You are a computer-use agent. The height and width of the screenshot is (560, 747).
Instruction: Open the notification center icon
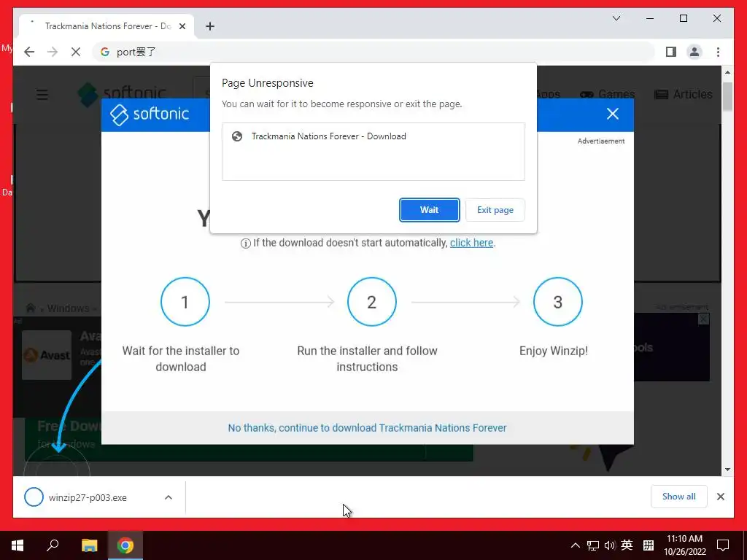pyautogui.click(x=723, y=545)
